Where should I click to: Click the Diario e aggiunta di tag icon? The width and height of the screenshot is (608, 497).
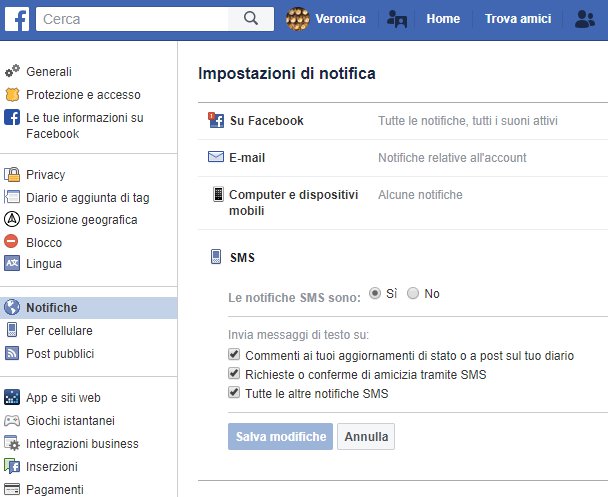[x=12, y=197]
